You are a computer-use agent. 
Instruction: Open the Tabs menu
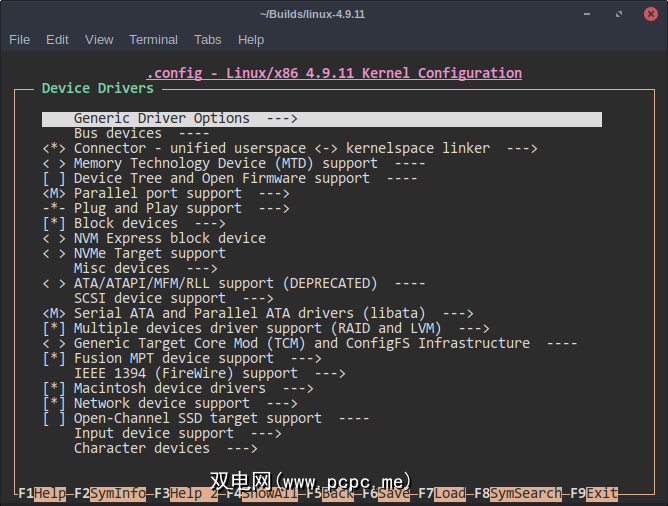(207, 40)
